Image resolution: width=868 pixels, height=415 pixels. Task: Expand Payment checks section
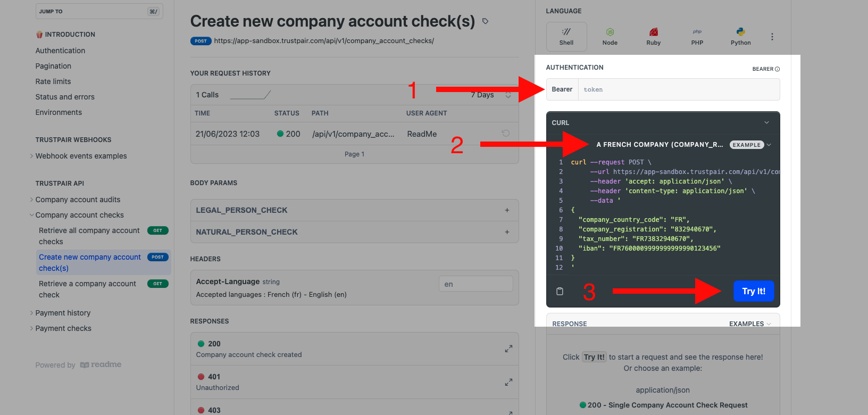(31, 328)
